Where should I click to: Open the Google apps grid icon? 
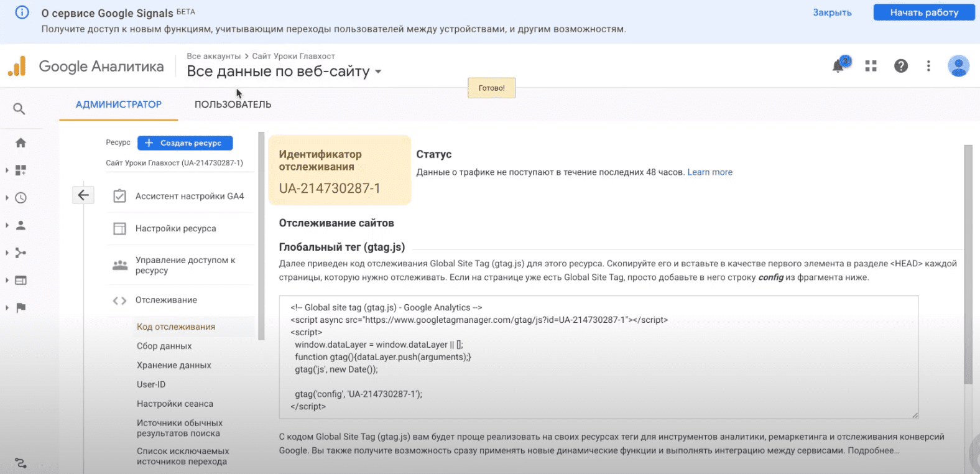(x=871, y=66)
